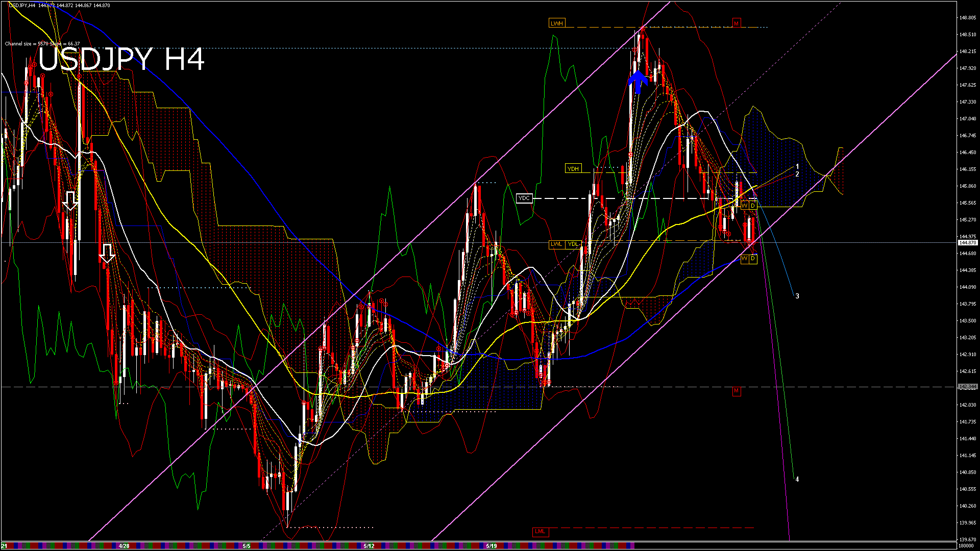Click projection label 3 on the blue curve

point(797,296)
